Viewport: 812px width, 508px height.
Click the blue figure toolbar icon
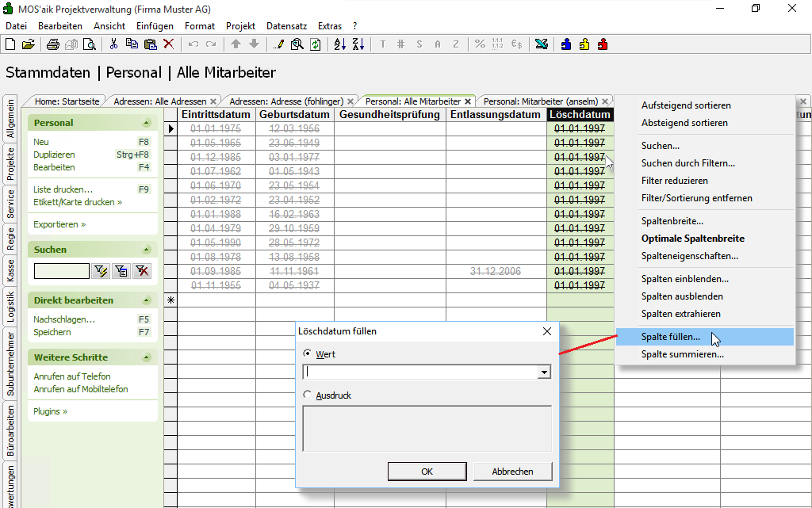click(x=566, y=44)
